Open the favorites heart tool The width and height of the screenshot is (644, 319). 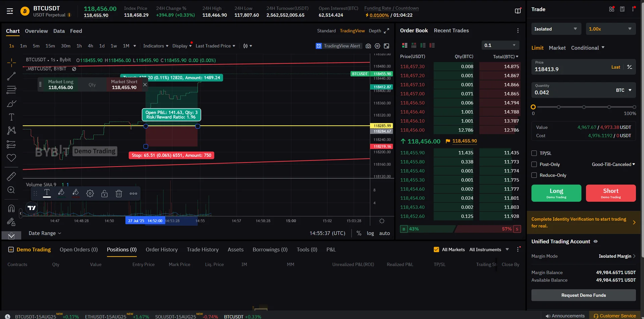point(11,158)
